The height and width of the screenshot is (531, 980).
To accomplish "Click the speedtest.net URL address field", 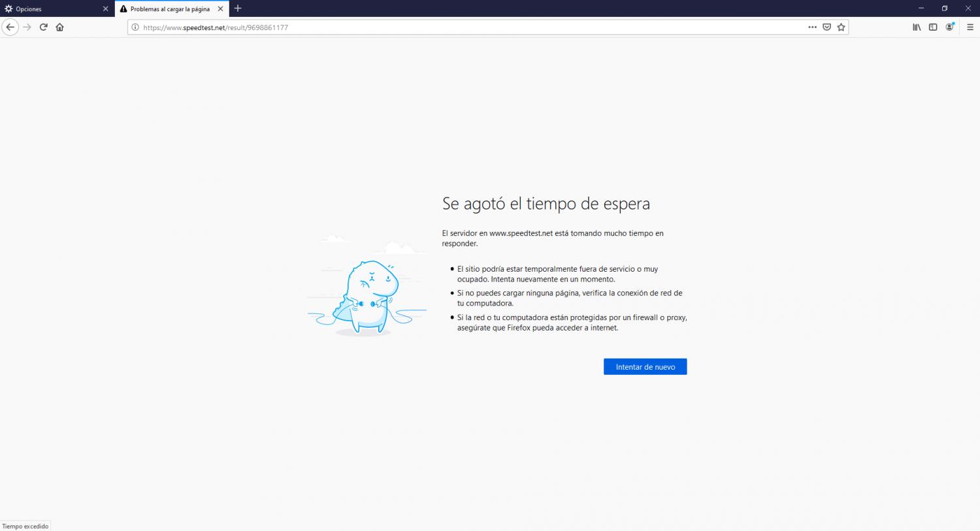I will click(457, 27).
